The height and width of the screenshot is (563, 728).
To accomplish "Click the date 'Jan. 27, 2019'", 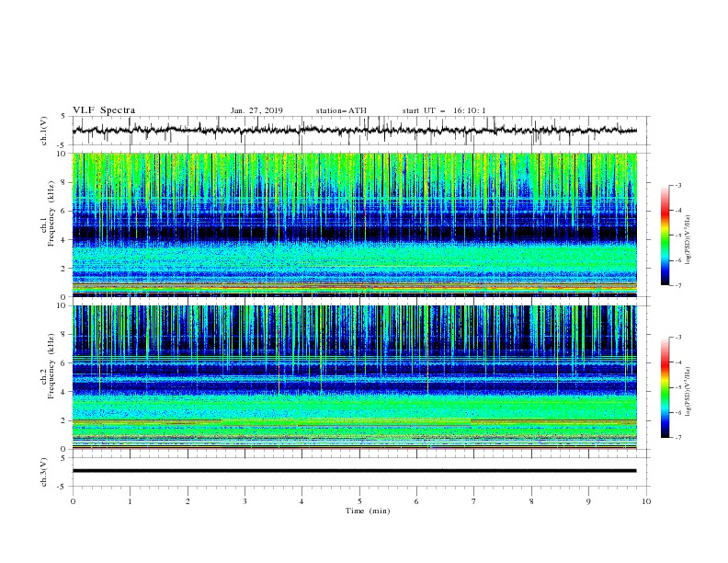I will tap(256, 110).
